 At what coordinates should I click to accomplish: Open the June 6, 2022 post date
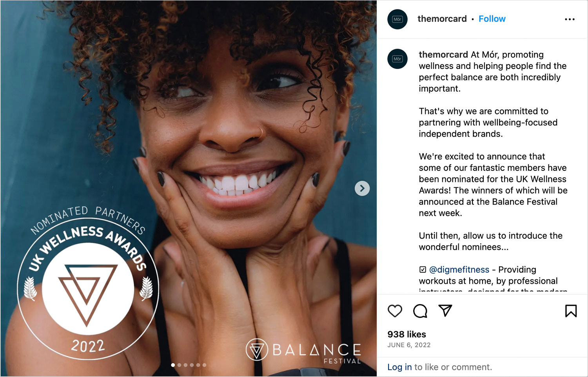[409, 345]
